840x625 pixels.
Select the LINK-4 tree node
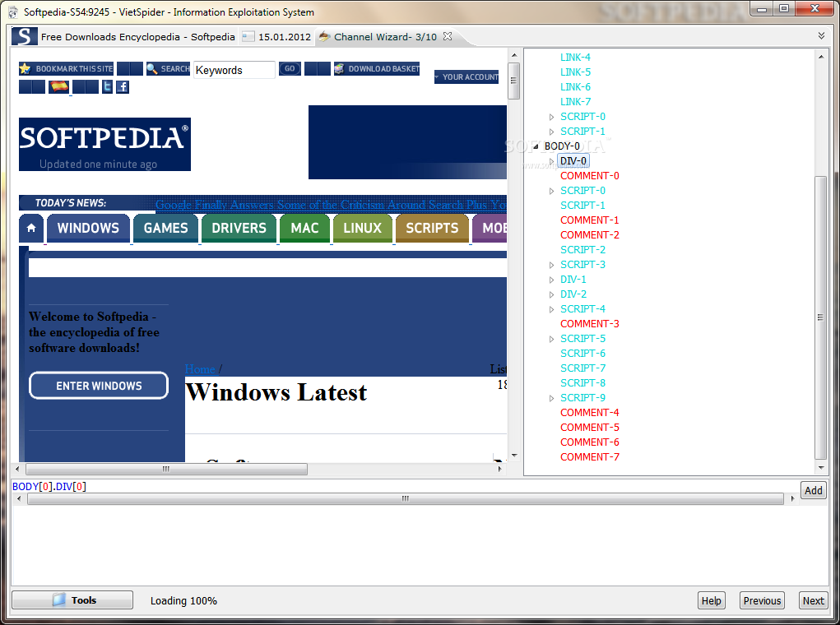coord(575,58)
